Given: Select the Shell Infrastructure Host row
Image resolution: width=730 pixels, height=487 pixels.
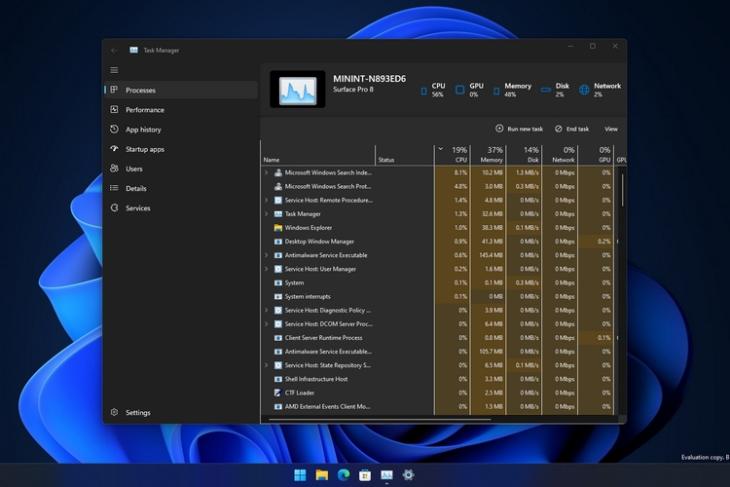Looking at the screenshot, I should coord(438,379).
